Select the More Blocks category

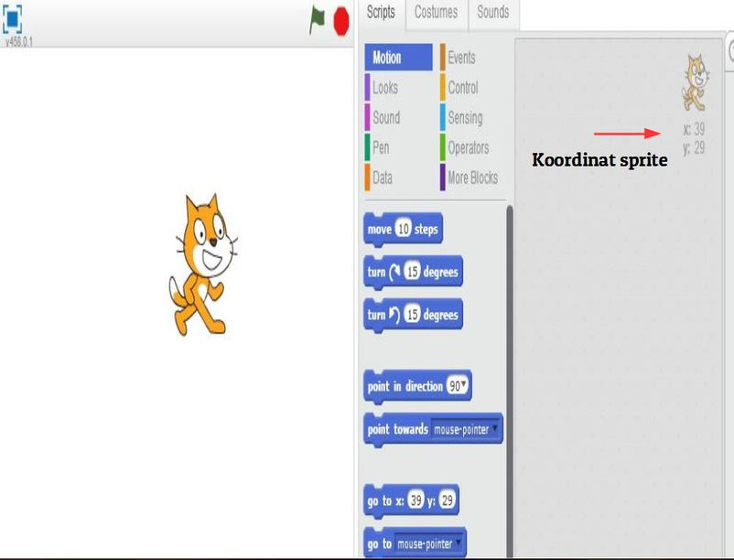click(x=471, y=178)
